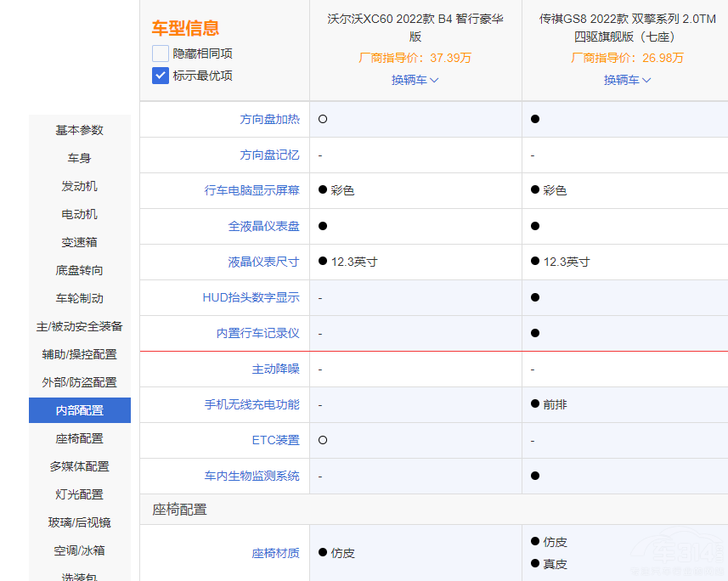Click the HUD抬头数字显示 link
This screenshot has height=581, width=728.
251,297
